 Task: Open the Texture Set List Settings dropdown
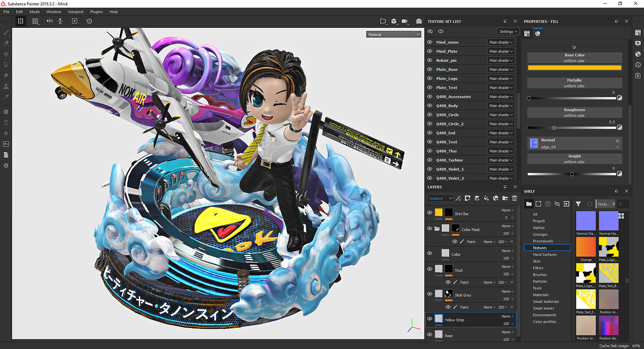pos(508,32)
